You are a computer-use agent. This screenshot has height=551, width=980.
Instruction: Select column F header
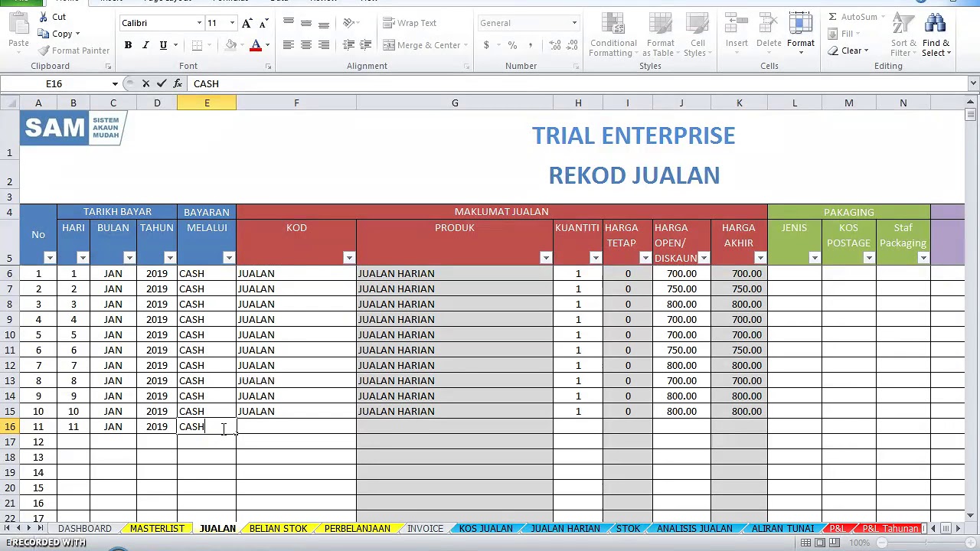click(x=296, y=103)
